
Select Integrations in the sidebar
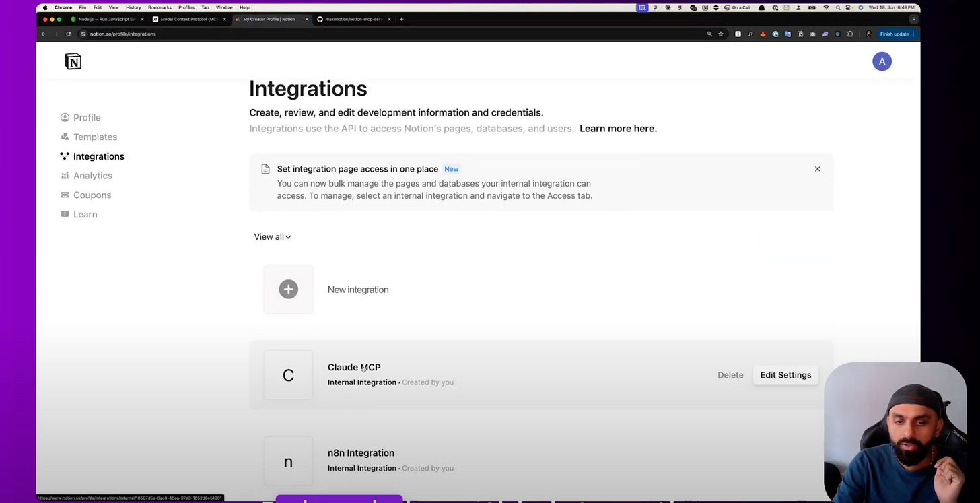[92, 156]
